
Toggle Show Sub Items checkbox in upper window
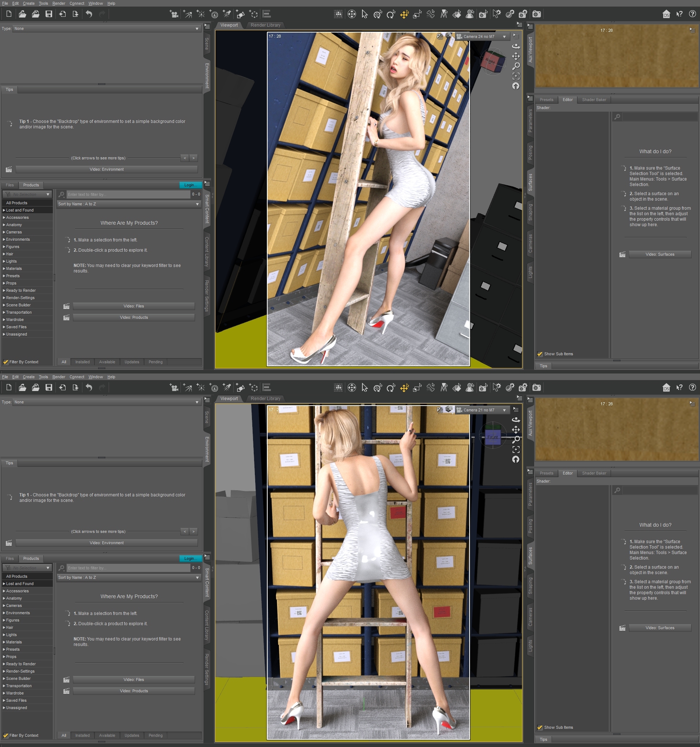540,354
